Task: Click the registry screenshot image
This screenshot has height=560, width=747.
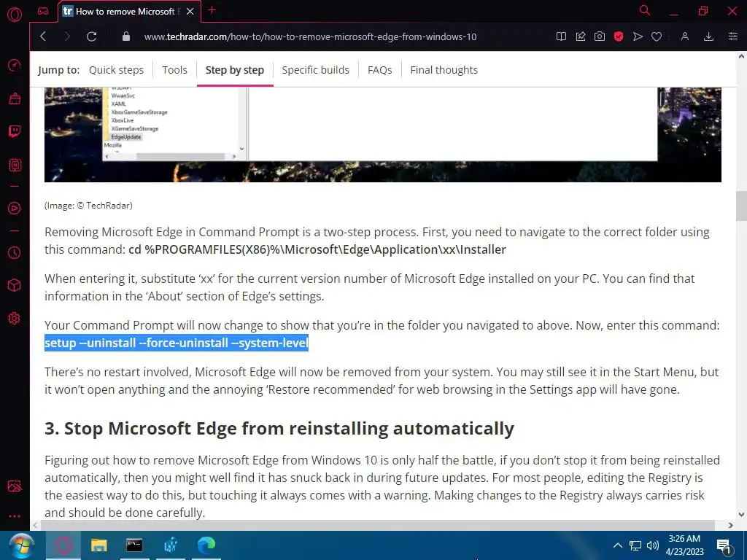Action: pyautogui.click(x=382, y=134)
